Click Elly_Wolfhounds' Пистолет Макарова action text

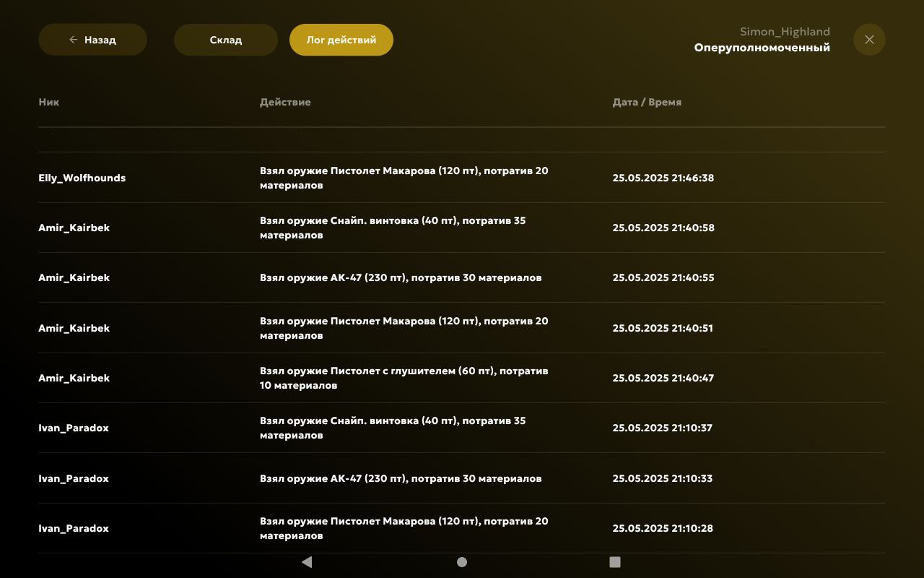click(404, 178)
